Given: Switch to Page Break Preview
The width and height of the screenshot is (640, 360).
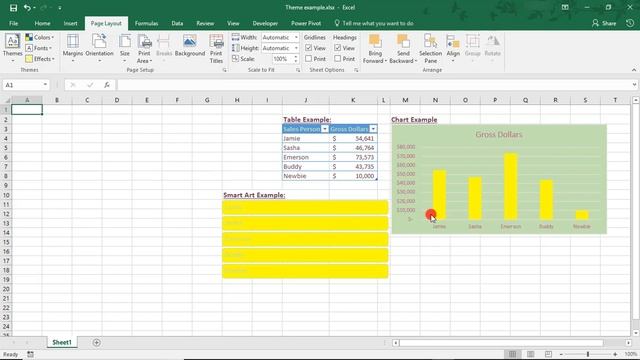Looking at the screenshot, I should tap(548, 354).
